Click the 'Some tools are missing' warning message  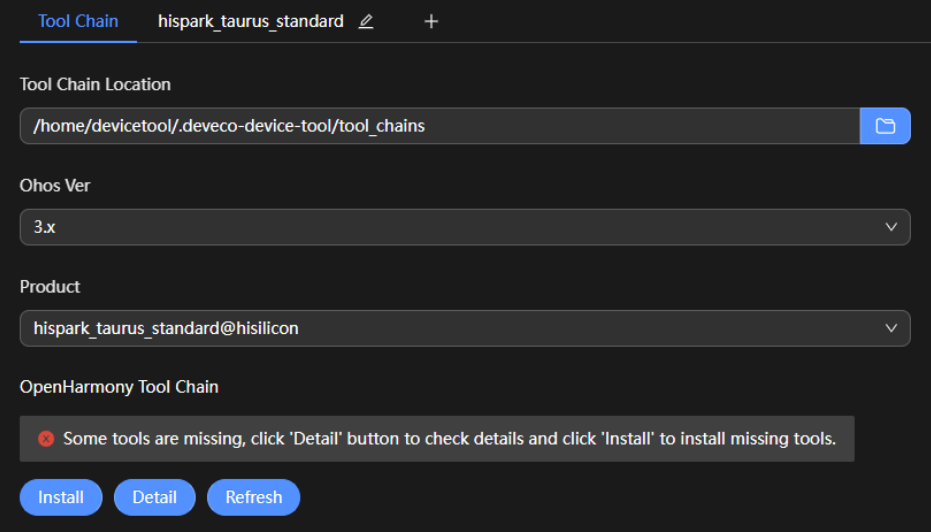click(x=449, y=438)
